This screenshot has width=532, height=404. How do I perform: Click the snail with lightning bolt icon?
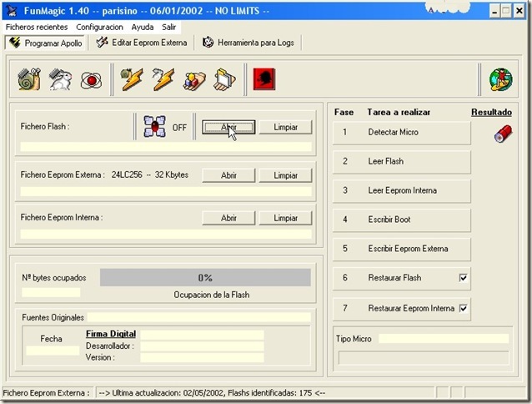(132, 79)
